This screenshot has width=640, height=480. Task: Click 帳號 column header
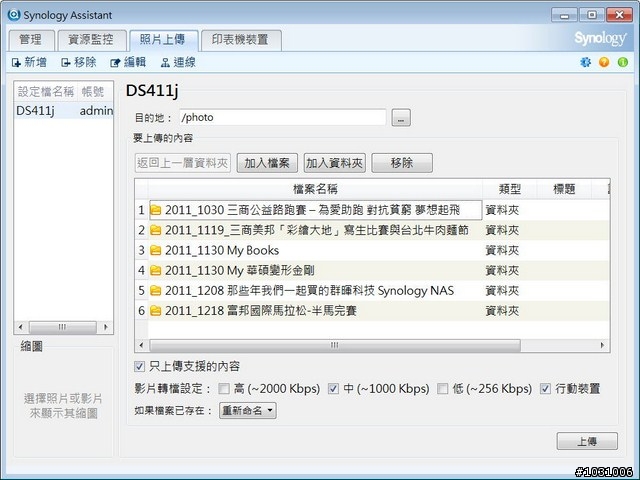tap(95, 92)
